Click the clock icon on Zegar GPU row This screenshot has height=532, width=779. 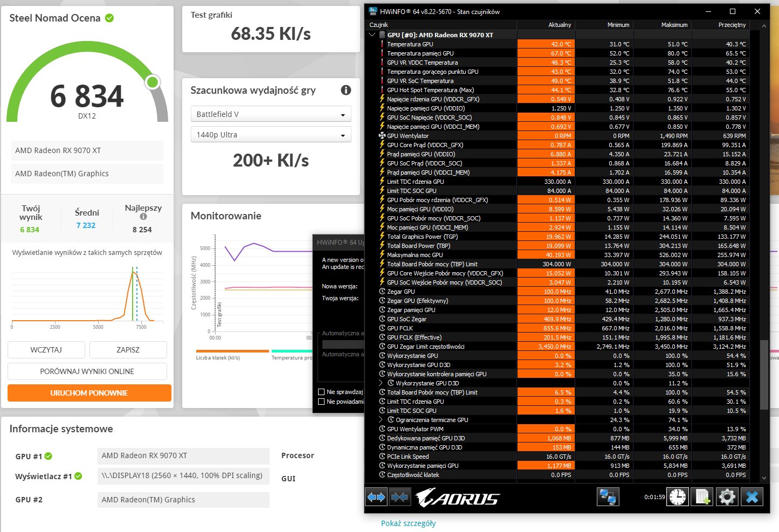382,292
